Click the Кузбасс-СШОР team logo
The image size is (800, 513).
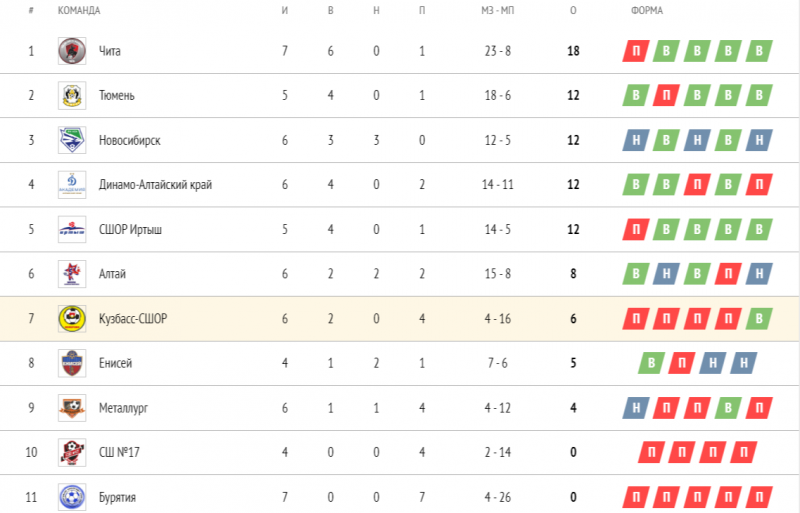[x=71, y=318]
